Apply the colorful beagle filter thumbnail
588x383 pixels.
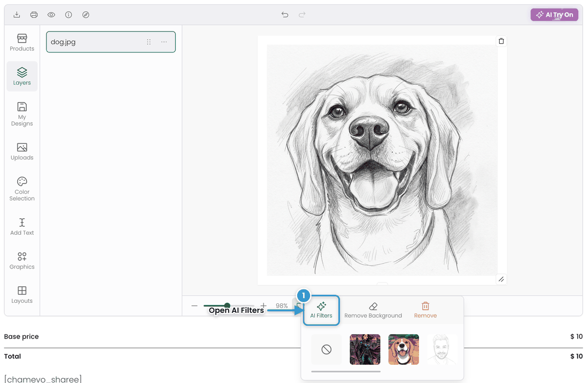(x=404, y=350)
